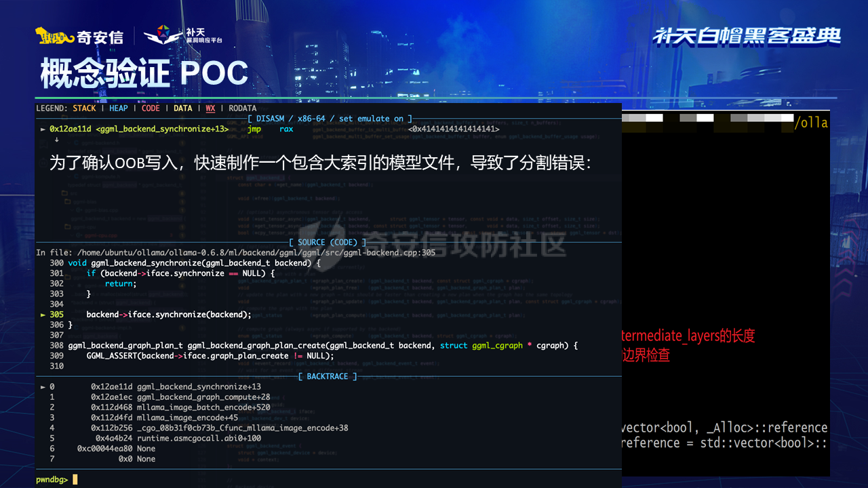Click the runtime.asmcgocall.abi0+100 backtrace entry
This screenshot has width=868, height=488.
coord(199,439)
